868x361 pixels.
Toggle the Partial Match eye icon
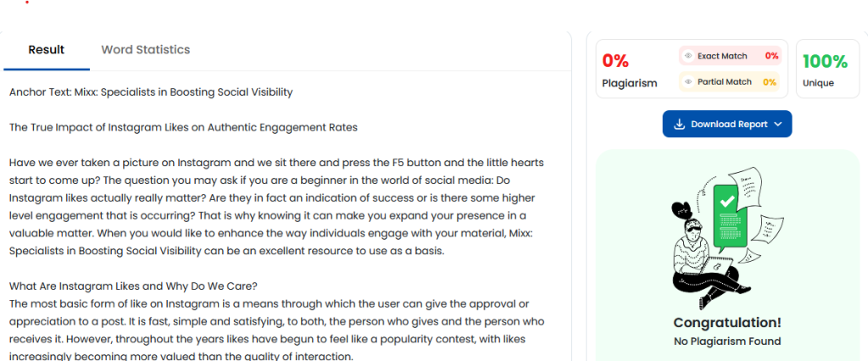pyautogui.click(x=688, y=82)
